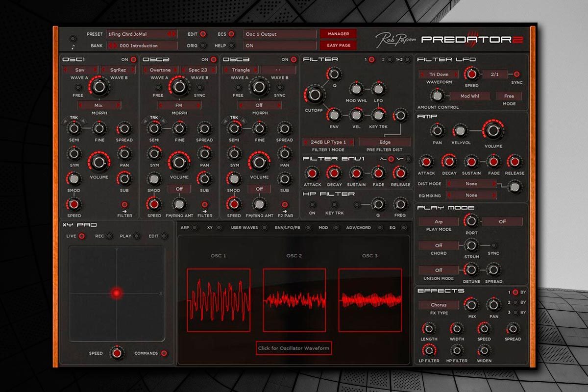Open Filter 1 Mode 24dB LP dropdown

[x=328, y=142]
